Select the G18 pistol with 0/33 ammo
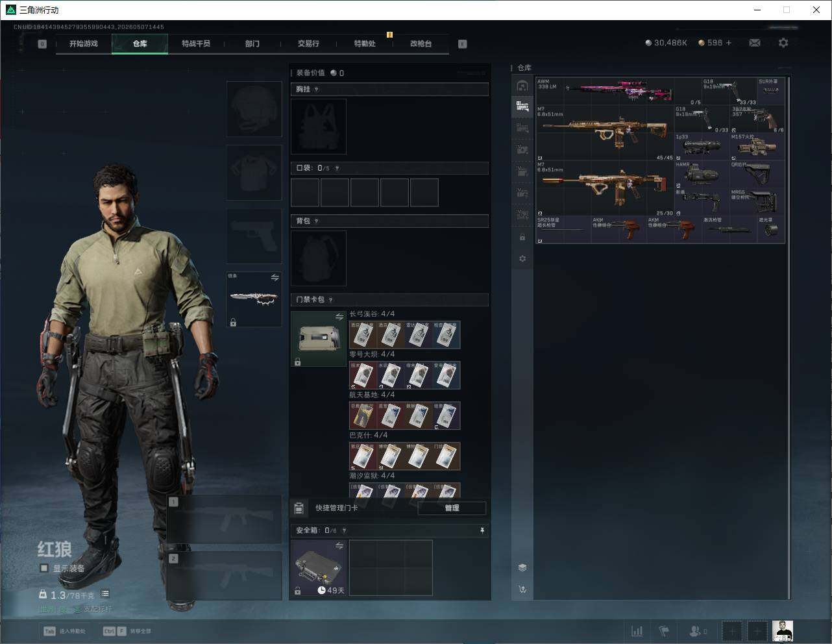This screenshot has height=644, width=832. coord(702,119)
